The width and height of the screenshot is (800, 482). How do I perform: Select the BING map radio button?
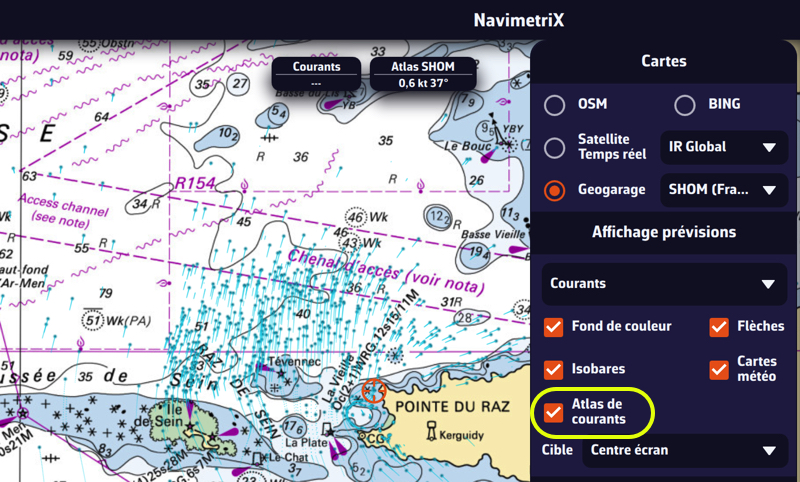coord(685,105)
